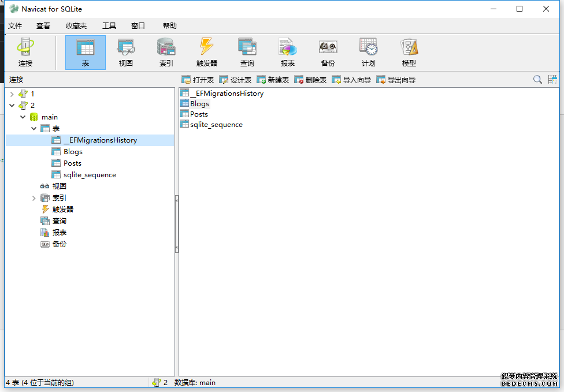Click the 打开表 (Open Table) button
The height and width of the screenshot is (392, 564).
[198, 80]
